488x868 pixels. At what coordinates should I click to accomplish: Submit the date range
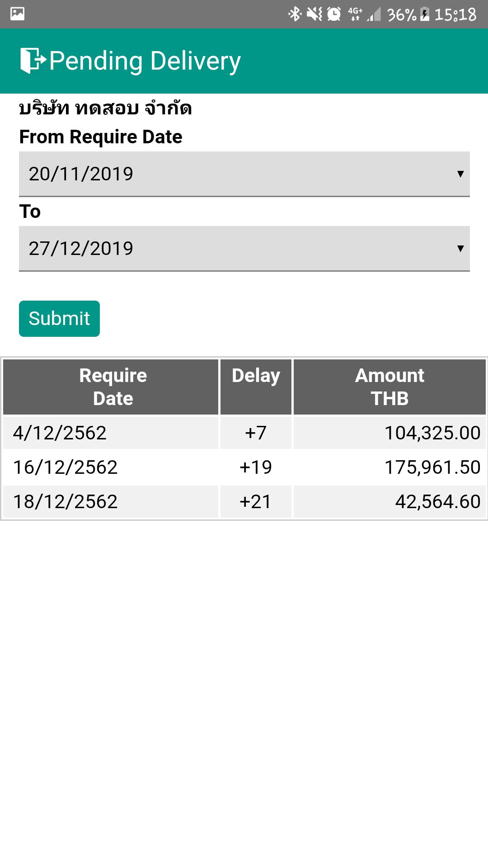(59, 319)
